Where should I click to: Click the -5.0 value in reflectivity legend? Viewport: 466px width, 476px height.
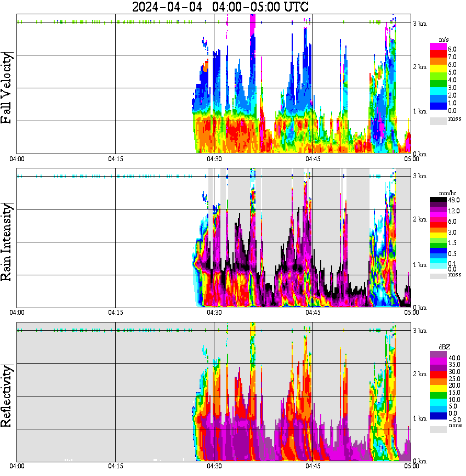(x=454, y=420)
